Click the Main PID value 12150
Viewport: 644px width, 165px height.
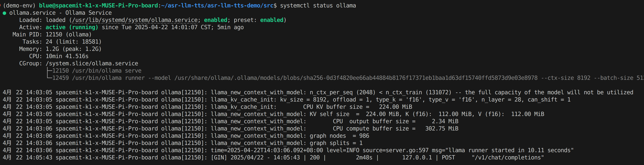[x=54, y=35]
